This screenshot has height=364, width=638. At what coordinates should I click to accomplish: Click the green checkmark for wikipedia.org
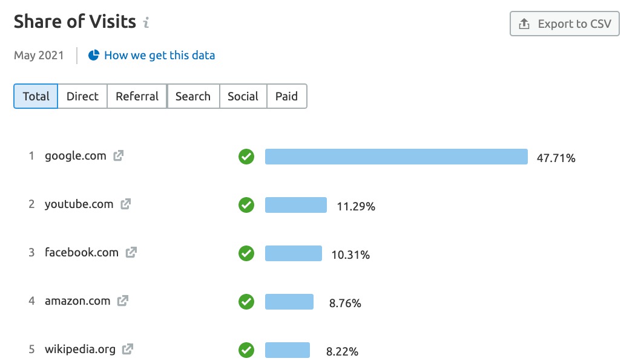click(x=246, y=350)
